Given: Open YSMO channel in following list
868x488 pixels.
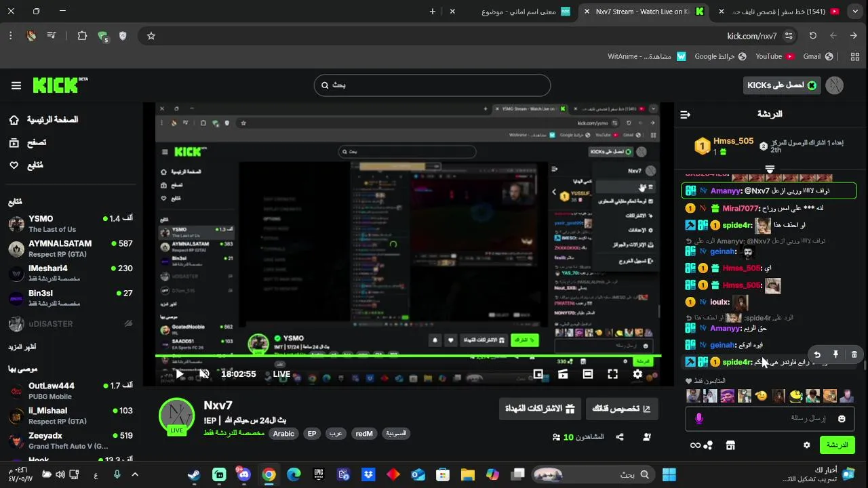Looking at the screenshot, I should (71, 224).
